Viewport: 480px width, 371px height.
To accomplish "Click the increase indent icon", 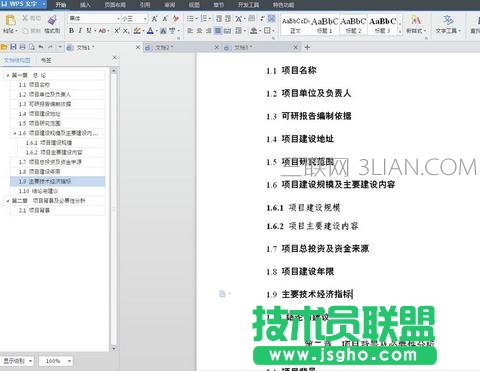I will (228, 18).
